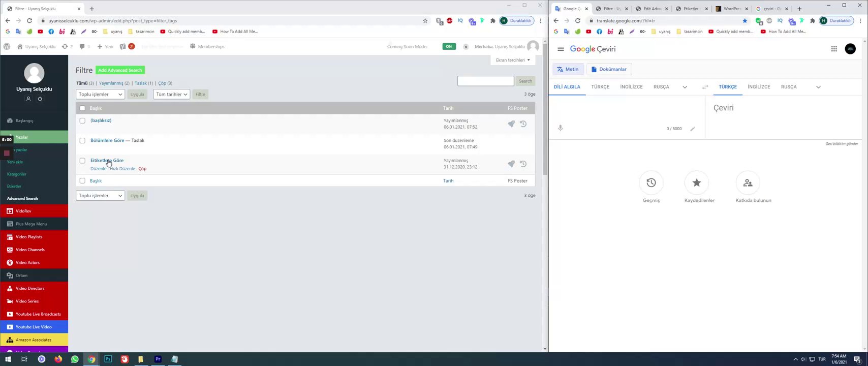Screen dimensions: 868x366
Task: Open the Toplu işlemler dropdown below the table
Action: (x=100, y=196)
